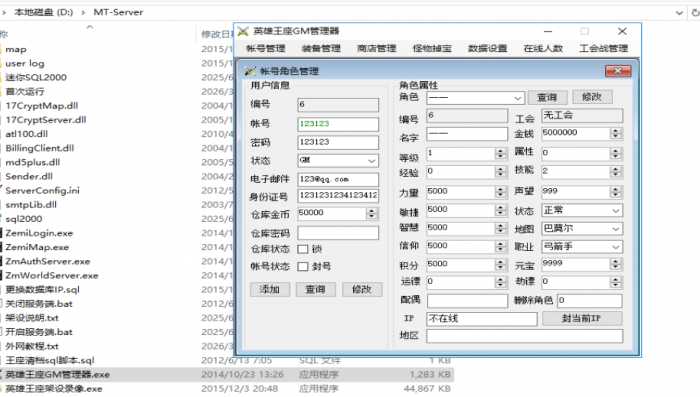This screenshot has width=700, height=397.
Task: Adjust the 技能 spinner arrows
Action: pyautogui.click(x=616, y=171)
